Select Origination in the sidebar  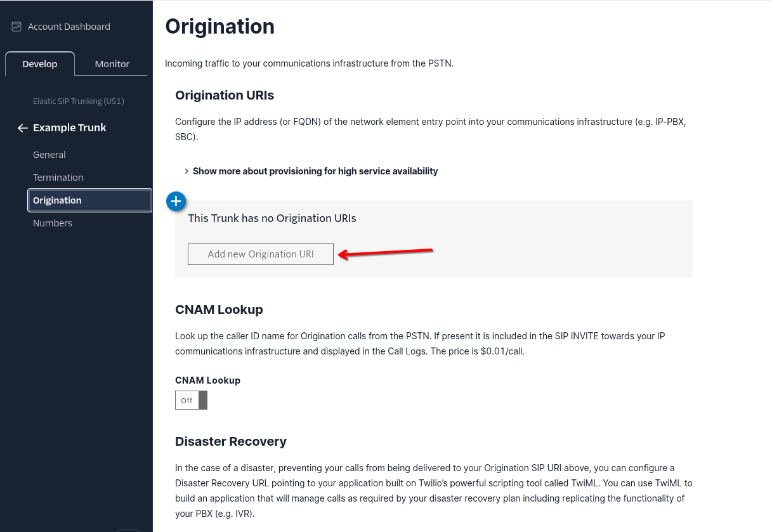click(x=90, y=200)
